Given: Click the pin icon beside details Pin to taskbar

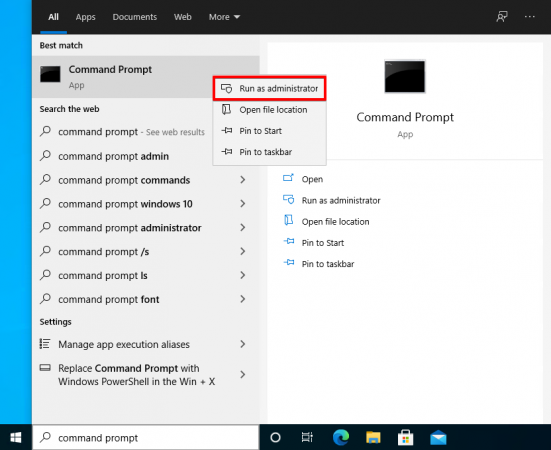Looking at the screenshot, I should [x=289, y=262].
